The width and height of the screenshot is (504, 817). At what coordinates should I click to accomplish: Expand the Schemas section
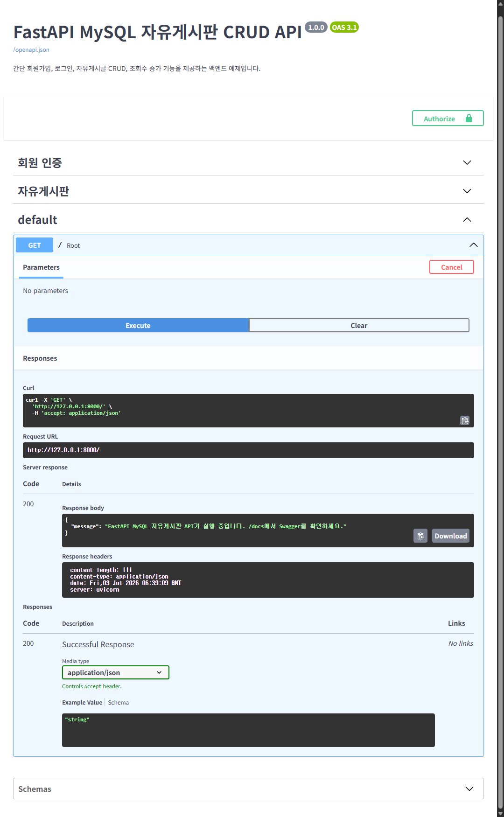[x=248, y=789]
